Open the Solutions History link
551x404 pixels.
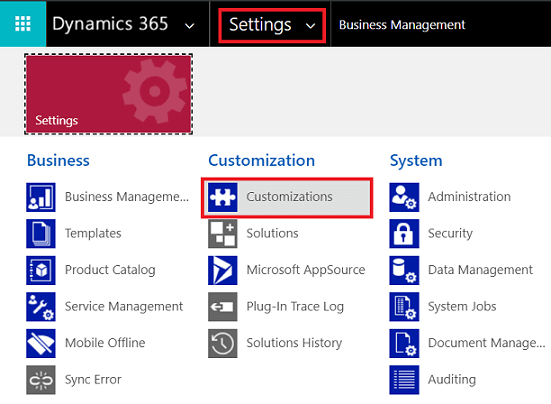tap(294, 343)
